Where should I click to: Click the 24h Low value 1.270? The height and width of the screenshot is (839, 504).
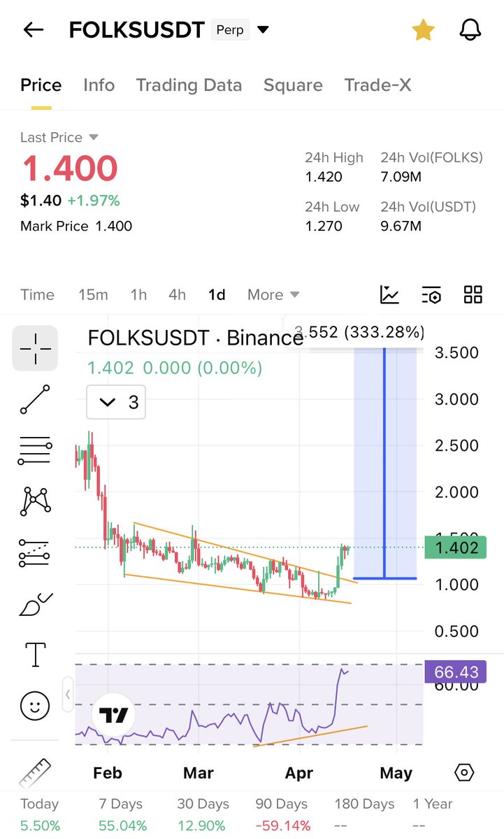point(324,226)
